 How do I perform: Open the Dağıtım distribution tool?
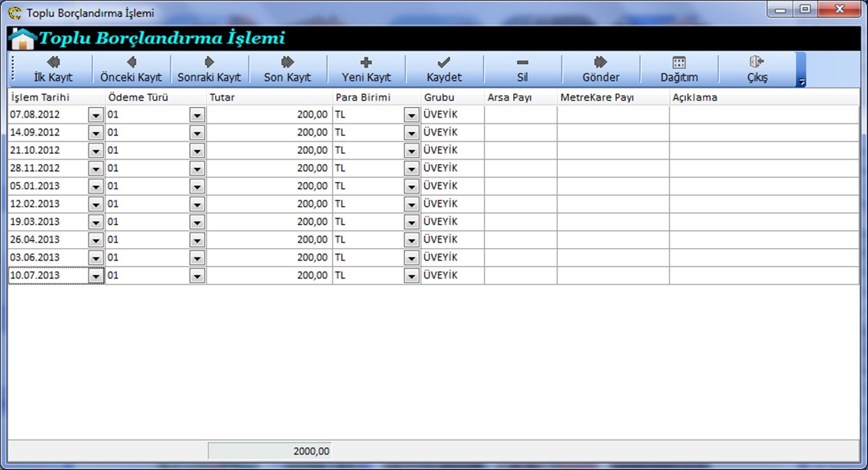[679, 69]
